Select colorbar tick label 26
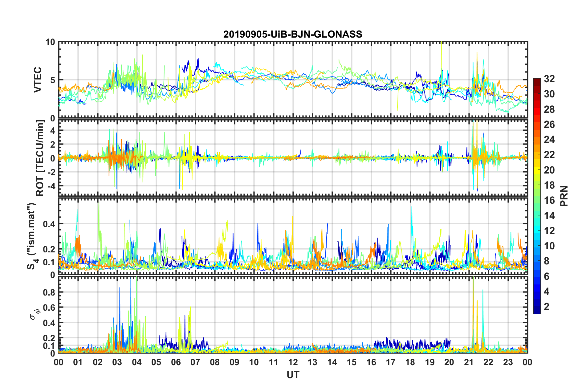The height and width of the screenshot is (392, 586). point(549,125)
